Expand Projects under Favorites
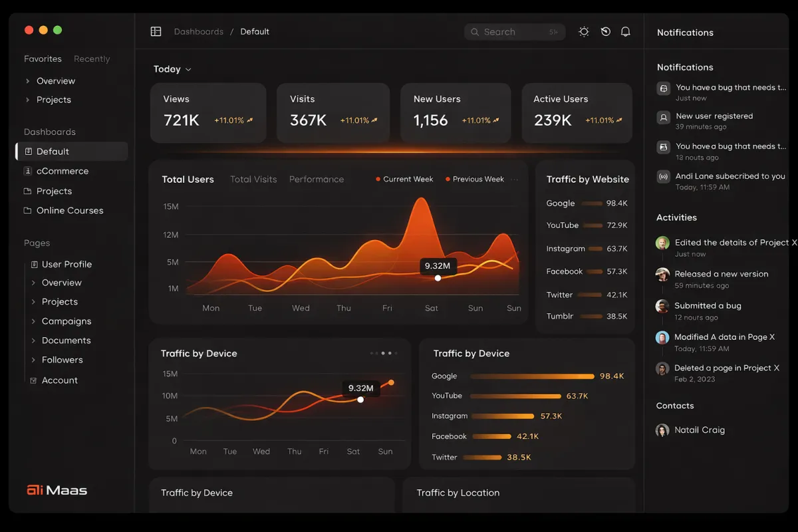 (27, 100)
